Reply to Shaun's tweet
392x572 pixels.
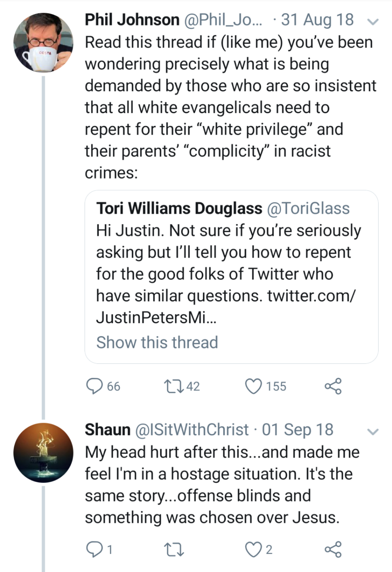[x=94, y=549]
